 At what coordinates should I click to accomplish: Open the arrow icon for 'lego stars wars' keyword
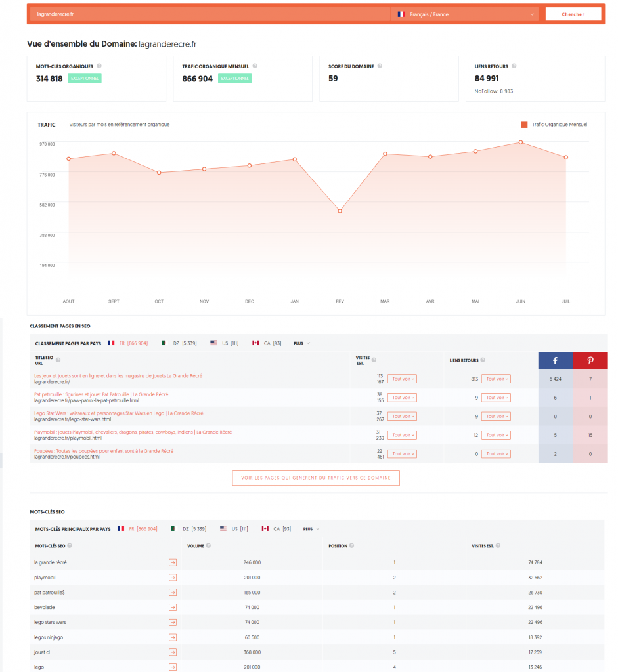pyautogui.click(x=173, y=622)
